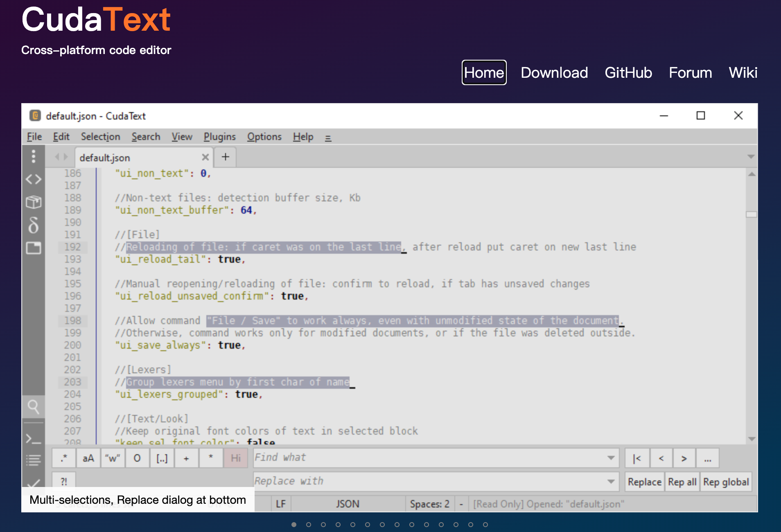
Task: Expand the Replace with history dropdown
Action: [x=611, y=482]
